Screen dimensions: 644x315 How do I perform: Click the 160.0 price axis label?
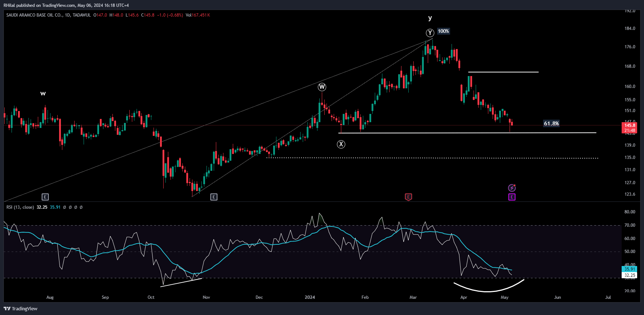[630, 86]
